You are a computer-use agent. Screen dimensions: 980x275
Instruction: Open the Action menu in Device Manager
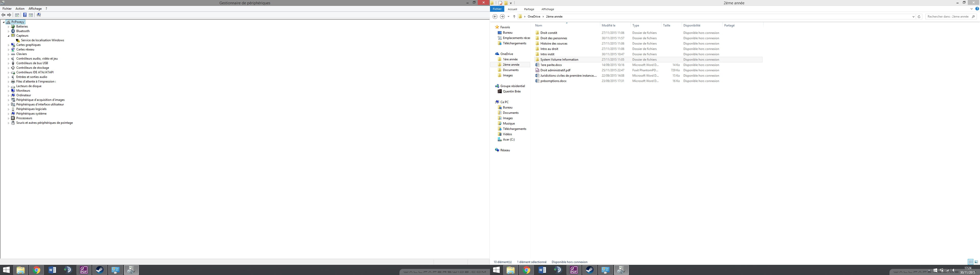pos(20,9)
